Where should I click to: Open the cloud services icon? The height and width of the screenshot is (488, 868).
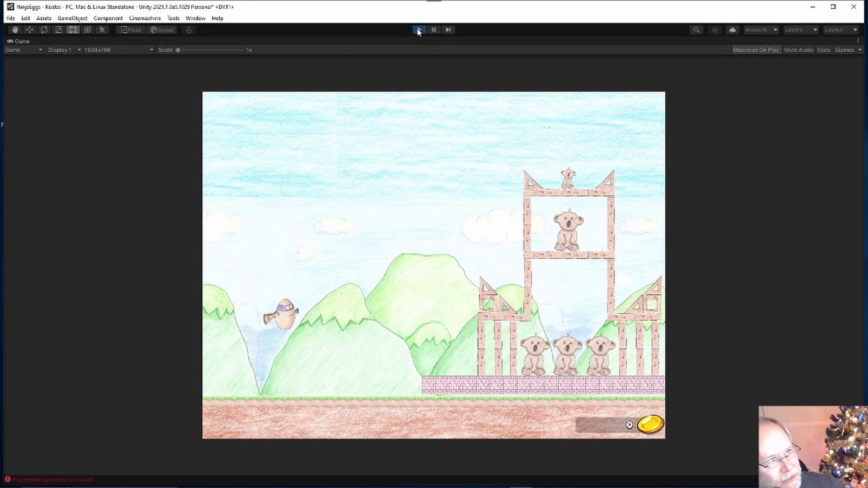(732, 30)
